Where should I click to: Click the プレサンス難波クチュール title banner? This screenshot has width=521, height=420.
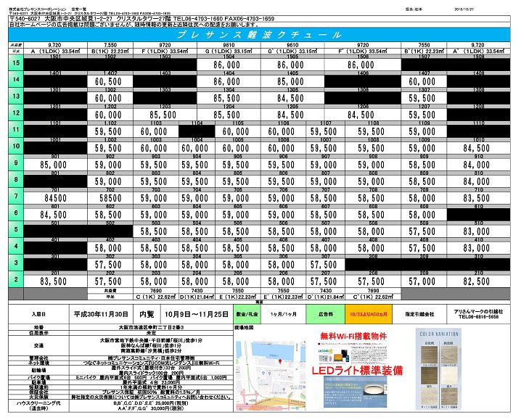pyautogui.click(x=259, y=35)
